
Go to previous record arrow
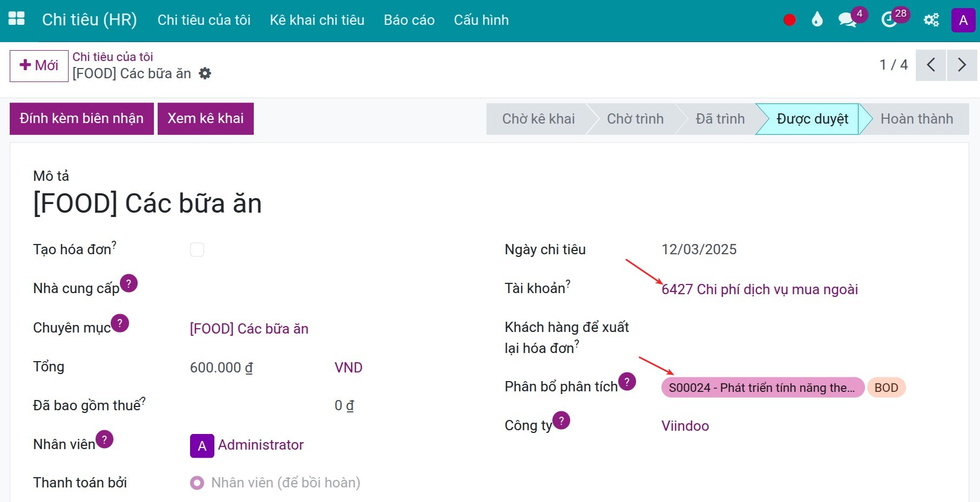[x=931, y=65]
